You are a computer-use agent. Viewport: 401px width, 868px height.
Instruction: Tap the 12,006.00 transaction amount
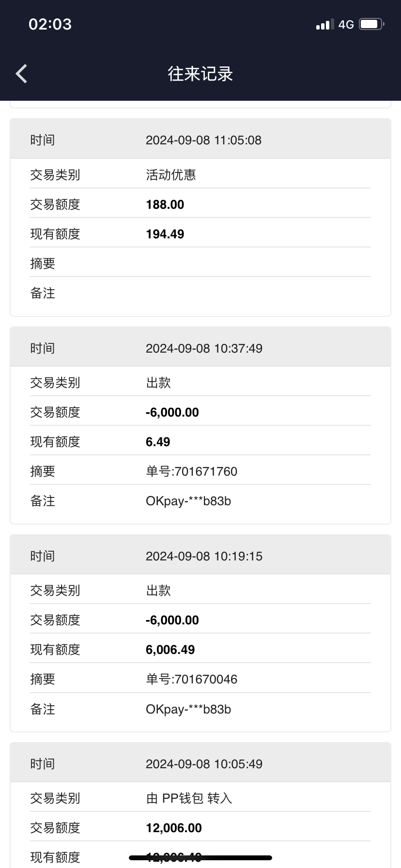click(173, 828)
